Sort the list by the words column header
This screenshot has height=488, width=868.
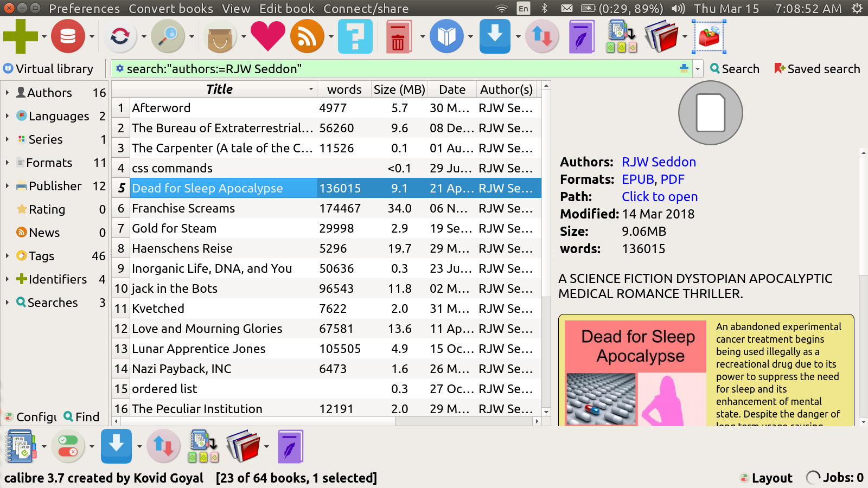(344, 89)
